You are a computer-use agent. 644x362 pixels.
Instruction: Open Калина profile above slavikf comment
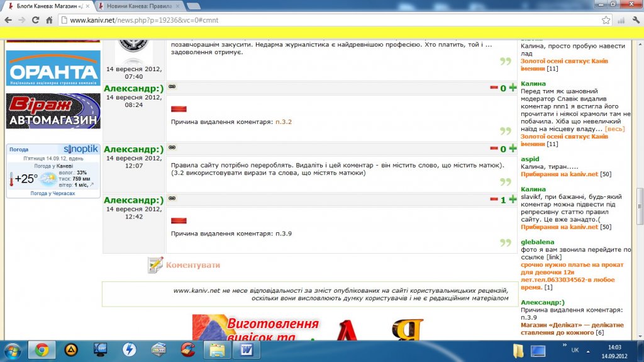[533, 189]
